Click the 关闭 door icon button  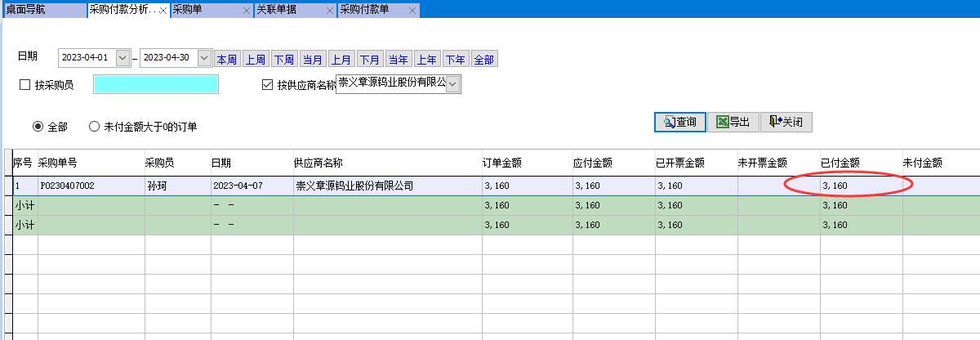[x=786, y=122]
